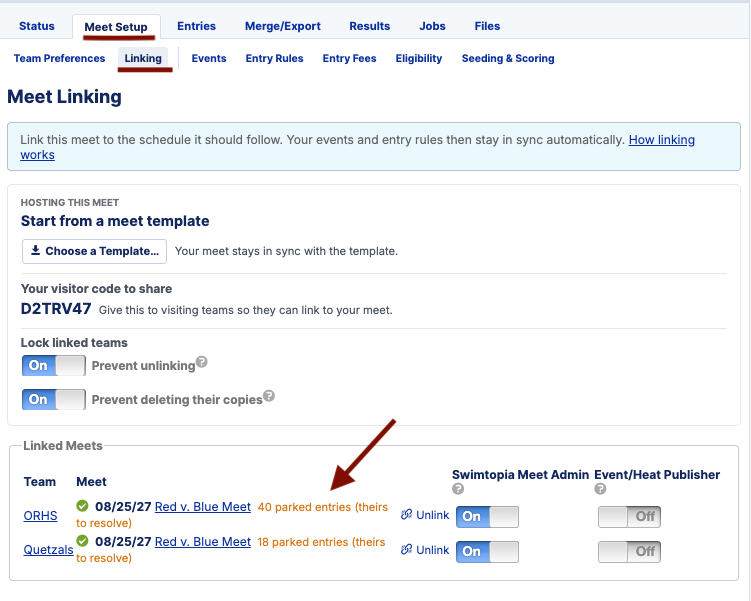Click the visitor code D2TRV47

(x=56, y=309)
